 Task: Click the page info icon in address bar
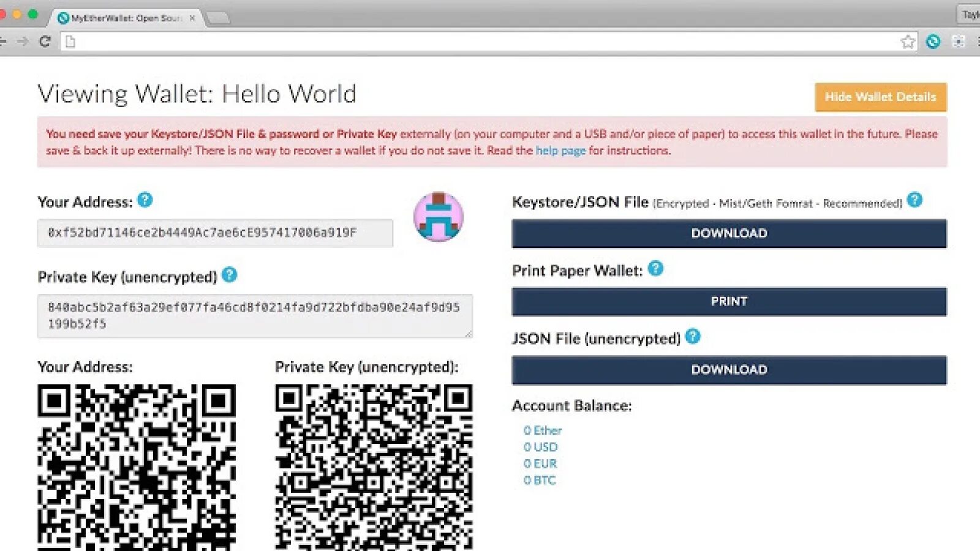[70, 42]
